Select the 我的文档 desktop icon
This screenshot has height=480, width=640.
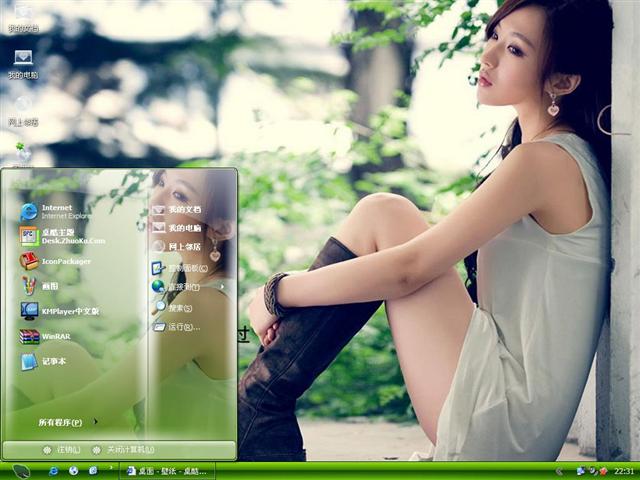(x=23, y=18)
